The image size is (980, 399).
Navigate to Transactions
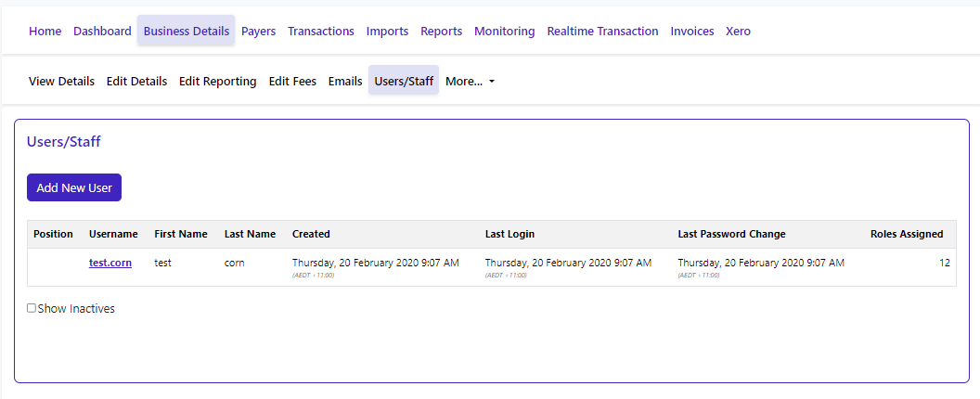tap(320, 31)
